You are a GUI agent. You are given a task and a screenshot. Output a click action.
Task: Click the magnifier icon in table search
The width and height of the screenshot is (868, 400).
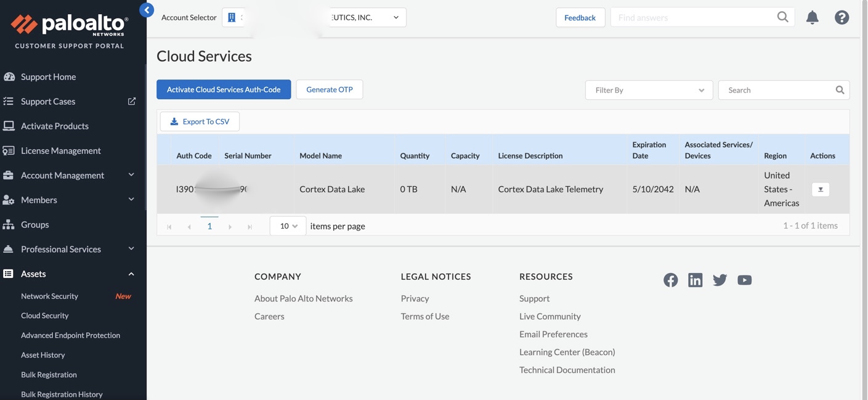pos(840,90)
